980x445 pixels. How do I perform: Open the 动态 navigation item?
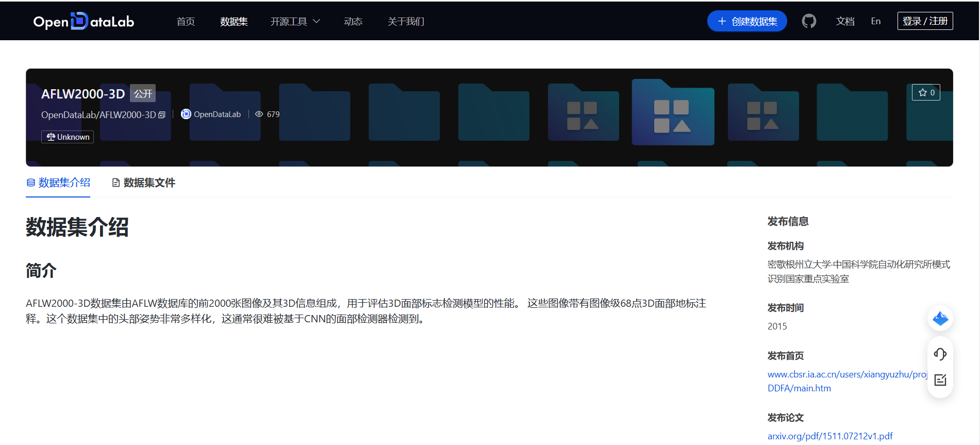click(x=353, y=21)
